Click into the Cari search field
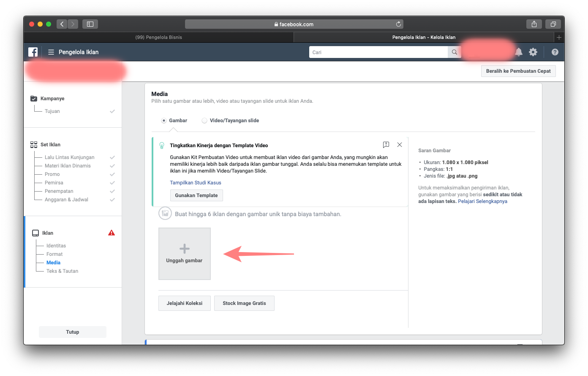Viewport: 588px width, 376px height. 378,52
